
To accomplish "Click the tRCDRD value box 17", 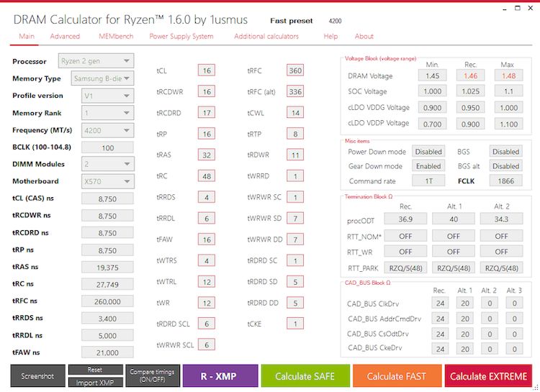I will (x=207, y=113).
